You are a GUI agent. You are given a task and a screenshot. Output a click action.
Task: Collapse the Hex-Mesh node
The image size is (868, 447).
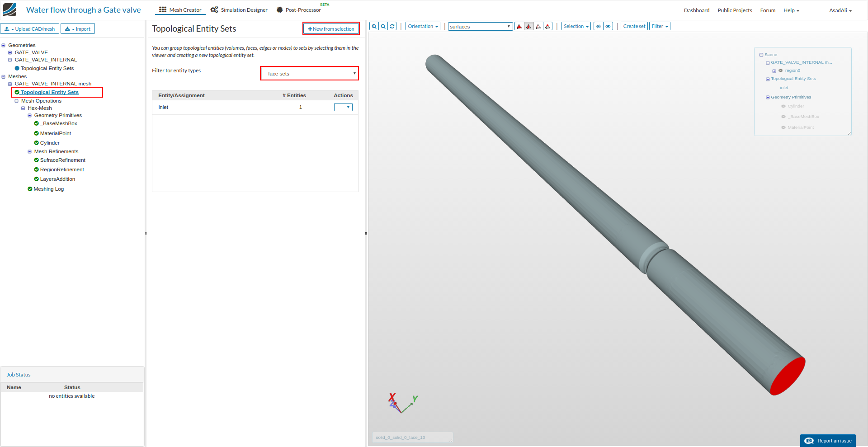[23, 108]
